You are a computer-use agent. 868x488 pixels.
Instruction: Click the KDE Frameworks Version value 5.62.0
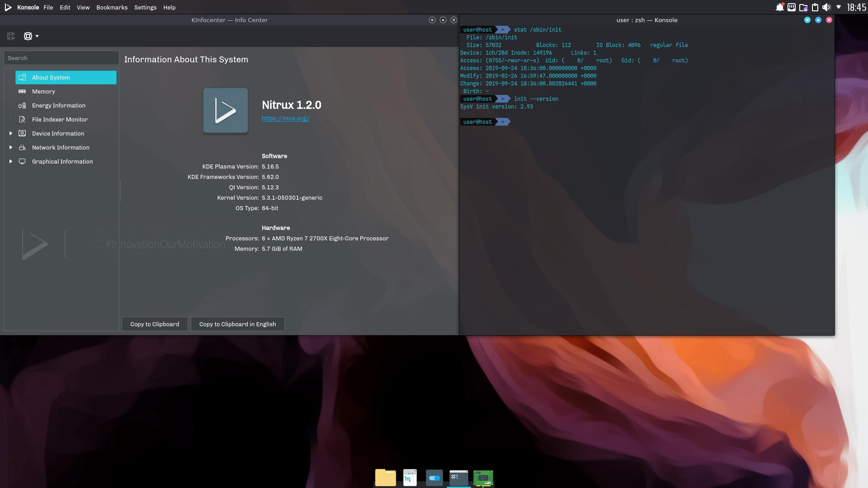coord(270,177)
